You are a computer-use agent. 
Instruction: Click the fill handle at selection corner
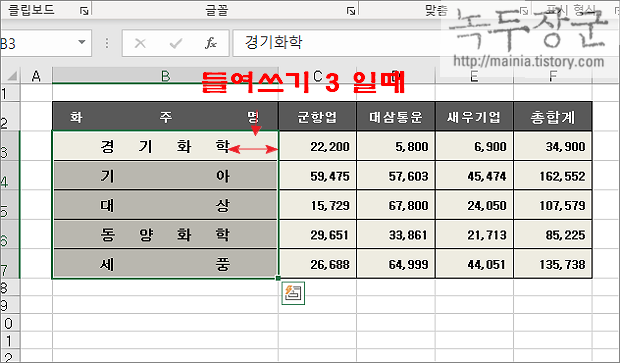(x=278, y=278)
